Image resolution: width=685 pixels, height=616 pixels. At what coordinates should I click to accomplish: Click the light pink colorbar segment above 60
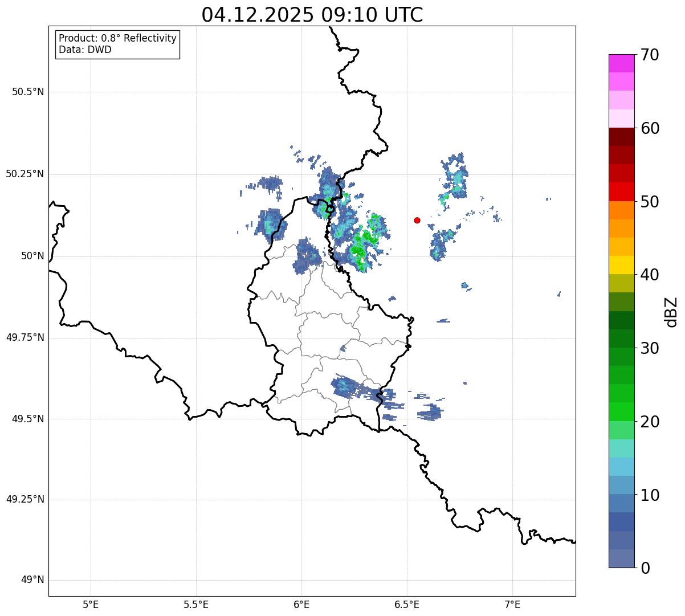coord(621,119)
